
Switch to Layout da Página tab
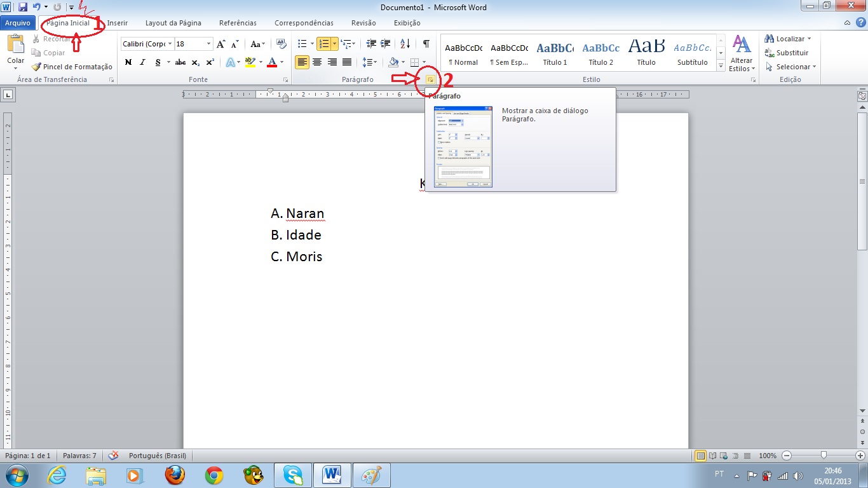(173, 23)
